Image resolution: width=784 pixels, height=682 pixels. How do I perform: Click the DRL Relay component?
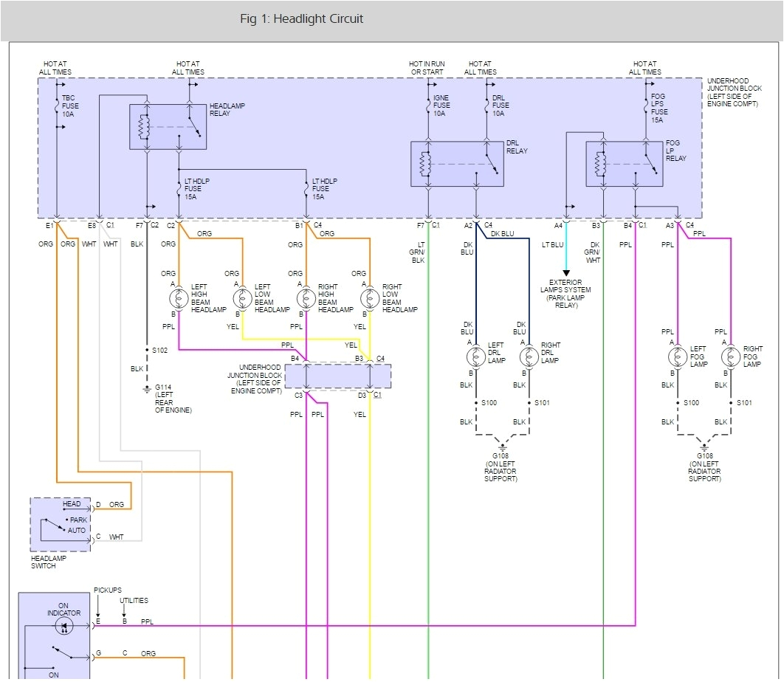pos(455,164)
